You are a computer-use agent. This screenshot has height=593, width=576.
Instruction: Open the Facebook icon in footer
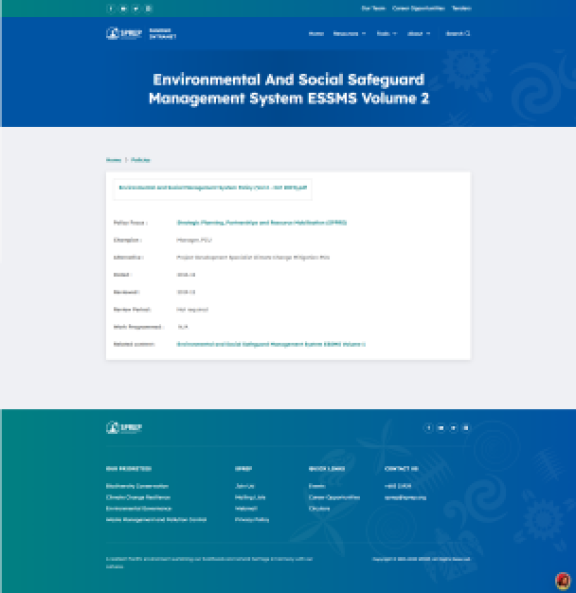click(429, 428)
